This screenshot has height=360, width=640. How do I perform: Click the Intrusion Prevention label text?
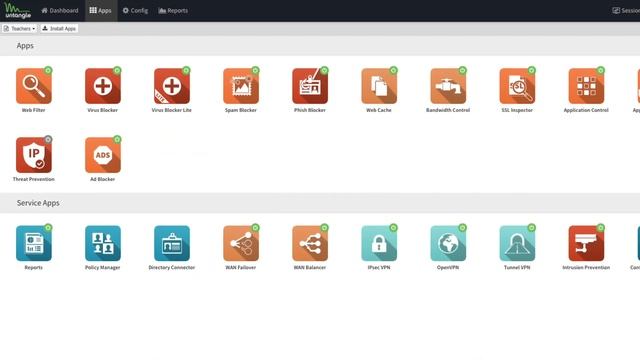click(586, 268)
